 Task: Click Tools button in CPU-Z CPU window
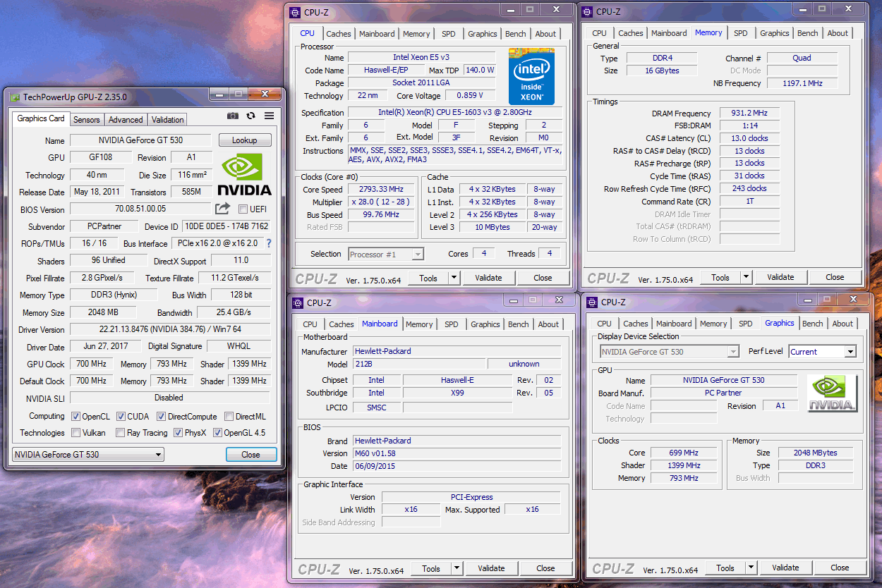428,278
